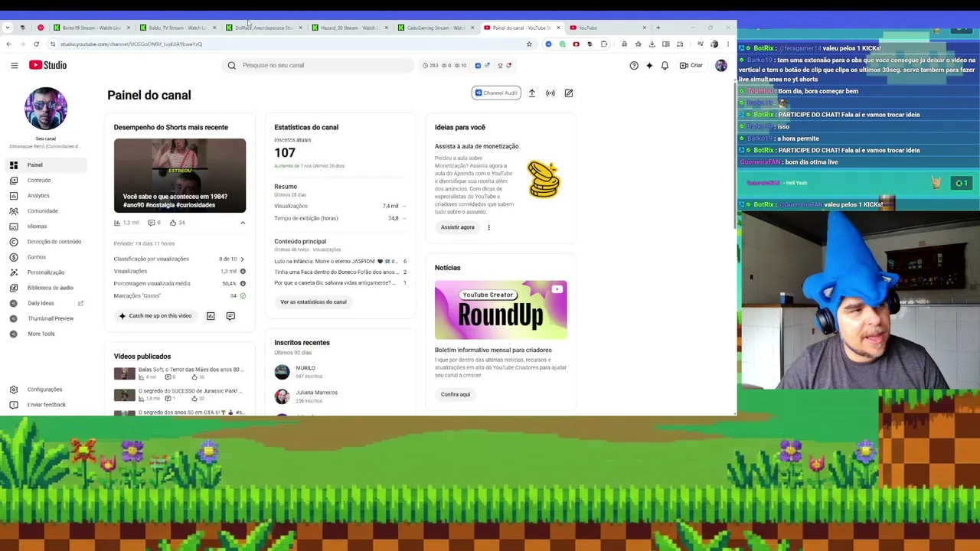Open the account avatar in the header

click(x=720, y=65)
